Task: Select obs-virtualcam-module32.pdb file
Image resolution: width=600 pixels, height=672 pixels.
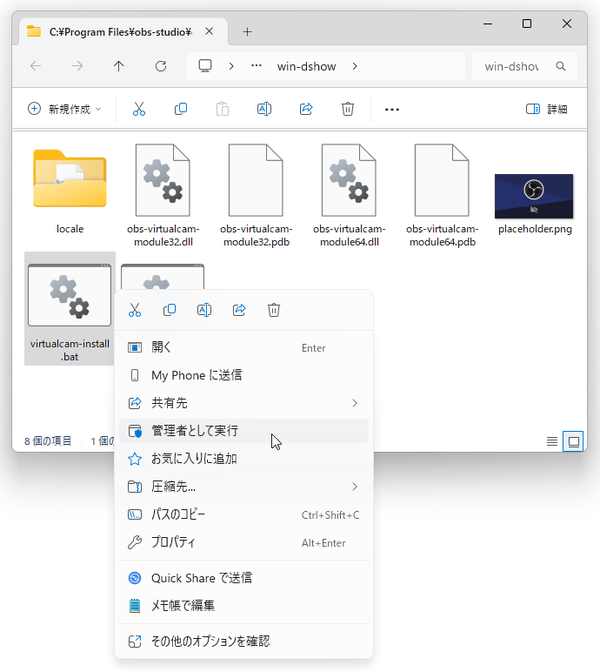Action: coord(256,195)
